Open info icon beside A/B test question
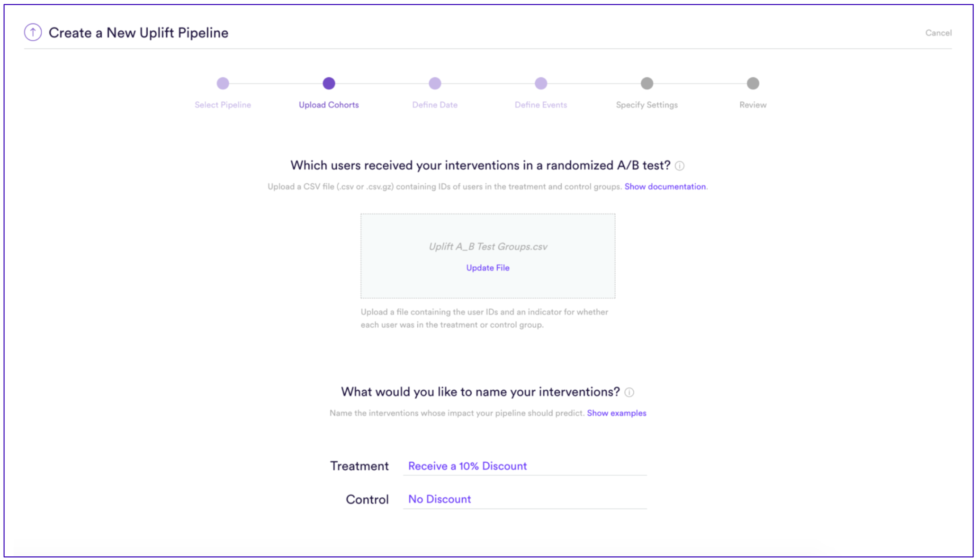The height and width of the screenshot is (560, 978). click(x=680, y=166)
